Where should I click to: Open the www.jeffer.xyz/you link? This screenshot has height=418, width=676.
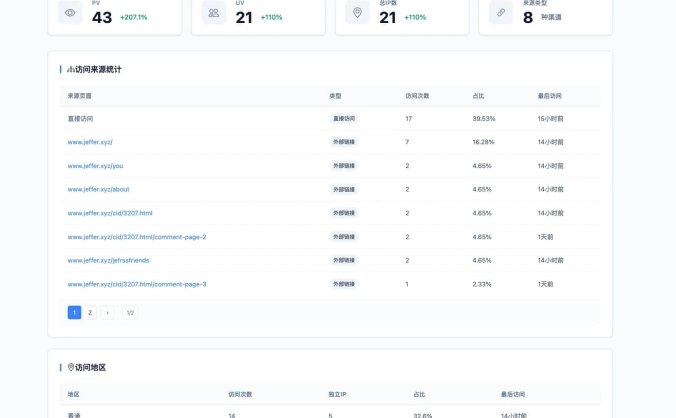(x=95, y=165)
